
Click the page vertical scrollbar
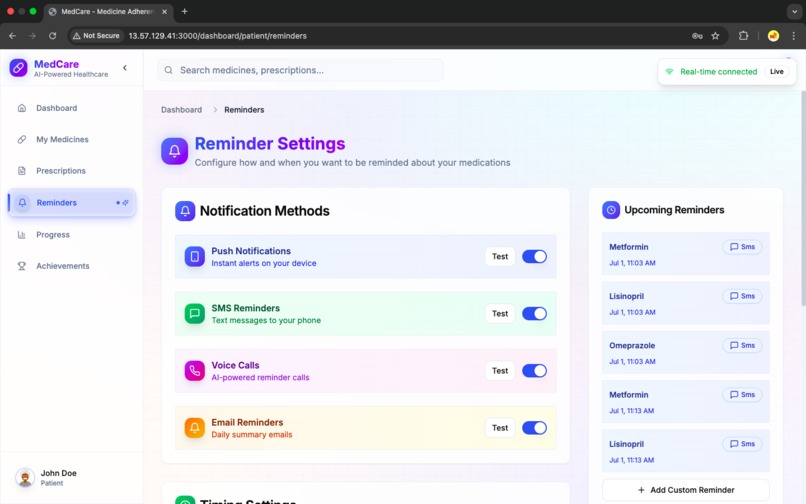tap(803, 199)
